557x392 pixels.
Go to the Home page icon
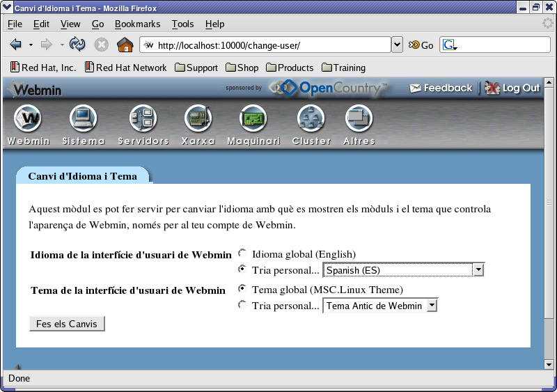pos(125,45)
